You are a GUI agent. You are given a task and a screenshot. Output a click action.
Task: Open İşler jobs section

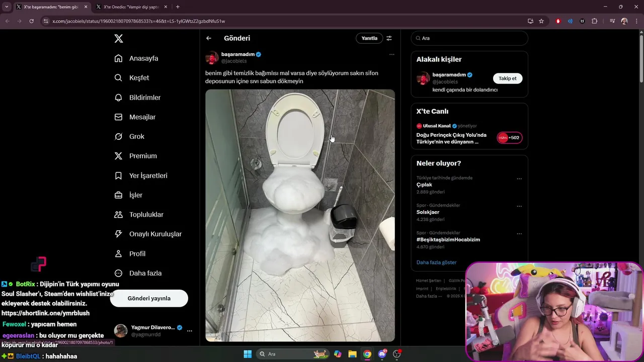click(x=128, y=195)
